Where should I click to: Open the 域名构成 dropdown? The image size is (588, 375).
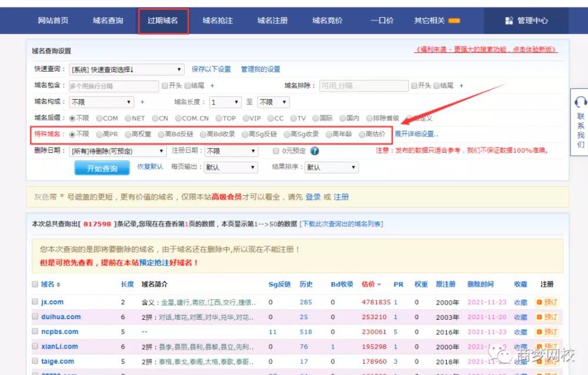pyautogui.click(x=102, y=102)
